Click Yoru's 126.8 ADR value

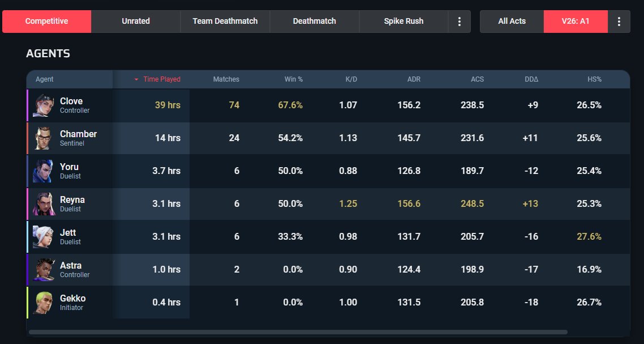409,171
